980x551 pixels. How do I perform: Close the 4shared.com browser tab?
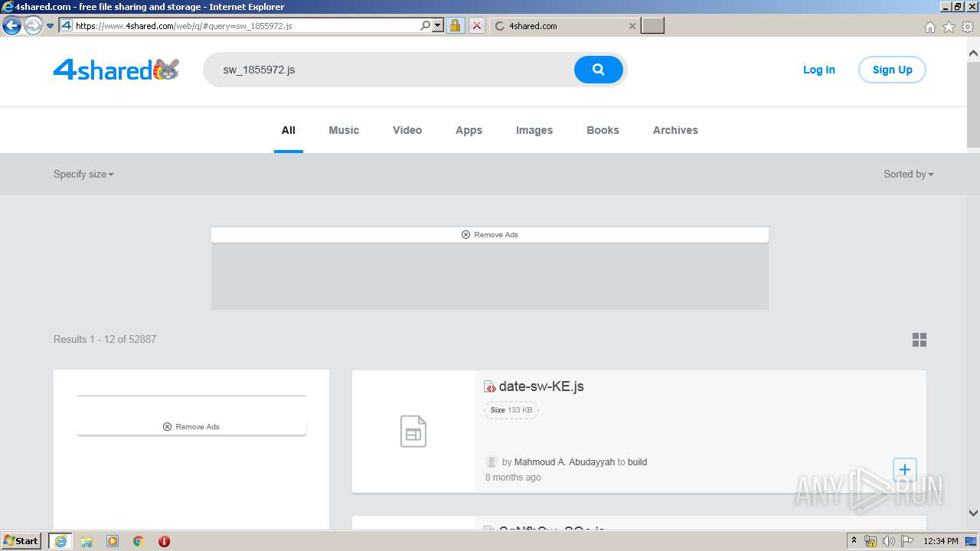tap(632, 26)
